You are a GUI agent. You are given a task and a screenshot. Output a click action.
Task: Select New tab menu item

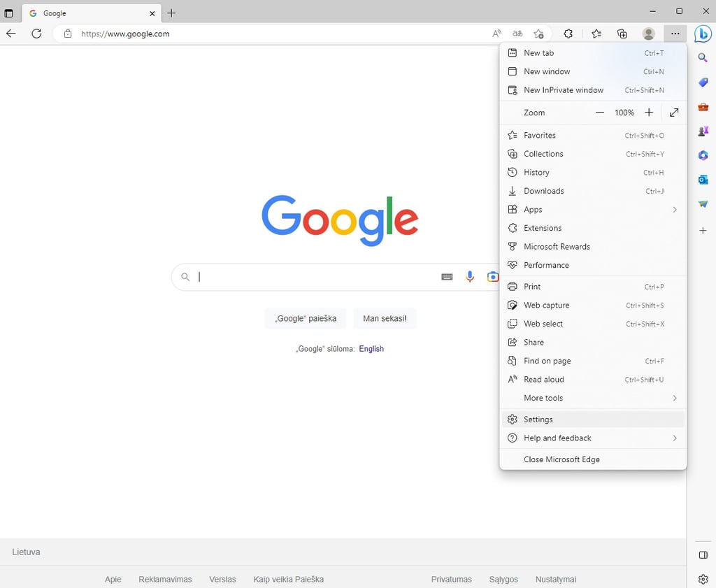(x=593, y=53)
